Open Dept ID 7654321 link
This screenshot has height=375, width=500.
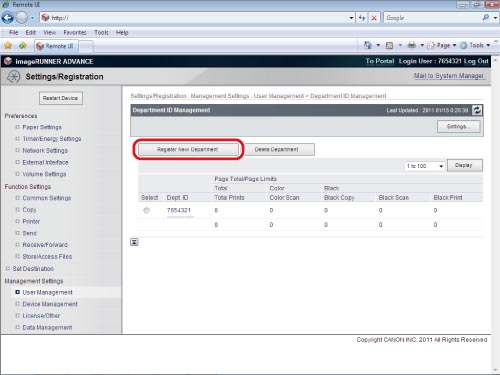tap(179, 210)
